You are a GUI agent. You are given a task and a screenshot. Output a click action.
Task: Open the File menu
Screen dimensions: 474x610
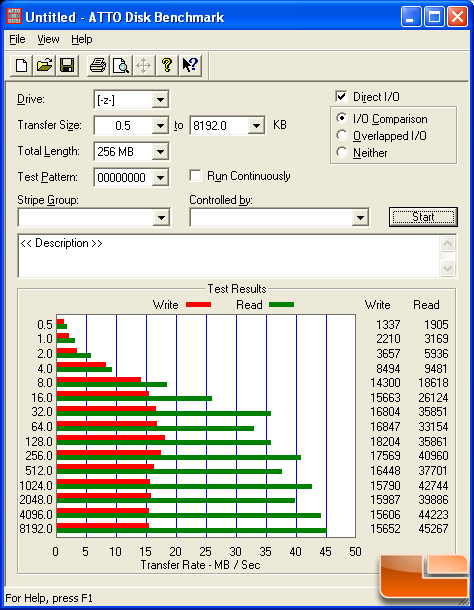(17, 39)
